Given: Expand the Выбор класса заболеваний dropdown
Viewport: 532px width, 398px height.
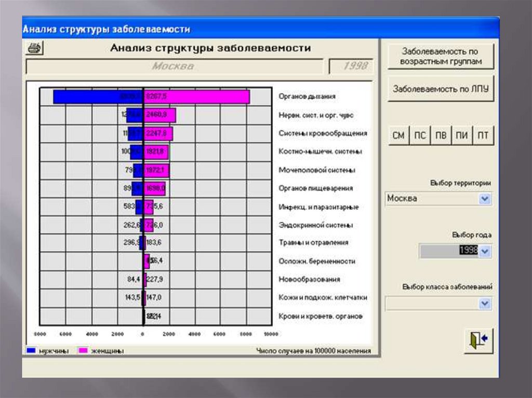Looking at the screenshot, I should point(485,304).
